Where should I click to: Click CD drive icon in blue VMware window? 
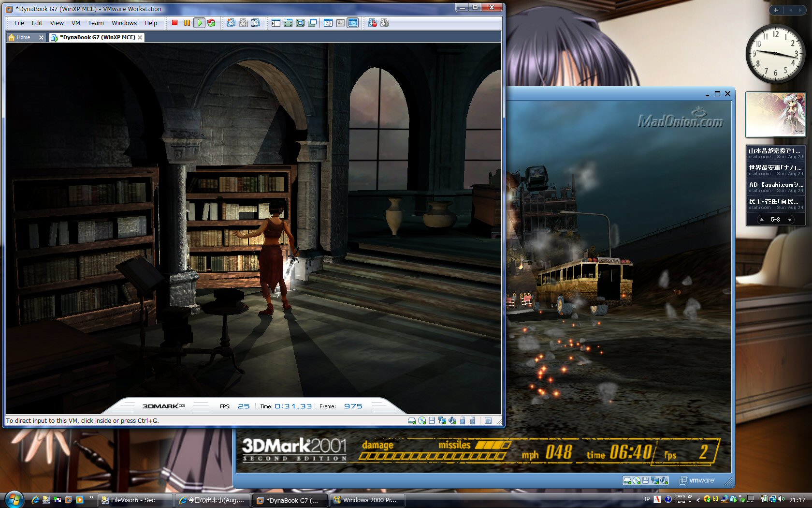pos(637,480)
